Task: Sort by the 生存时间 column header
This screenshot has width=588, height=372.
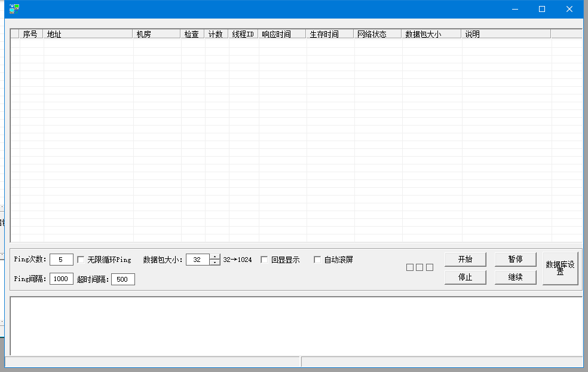Action: click(x=330, y=33)
